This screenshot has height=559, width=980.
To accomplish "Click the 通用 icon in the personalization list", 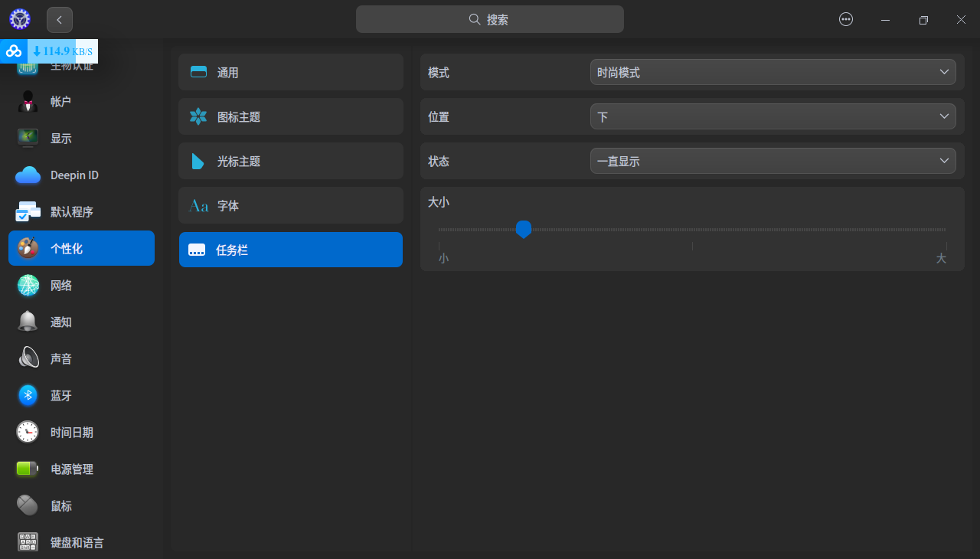I will tap(198, 72).
